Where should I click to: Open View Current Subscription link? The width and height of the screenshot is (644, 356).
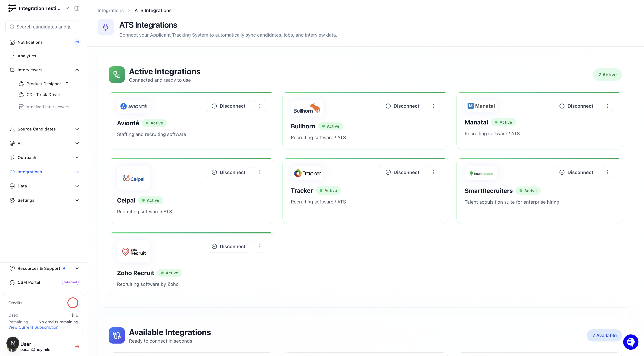[x=33, y=327]
